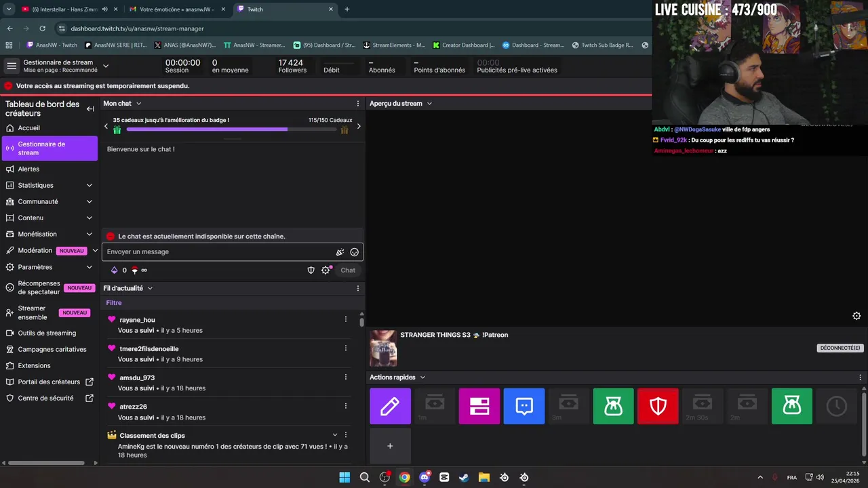Click the browser address bar
The image size is (868, 488).
(349, 28)
